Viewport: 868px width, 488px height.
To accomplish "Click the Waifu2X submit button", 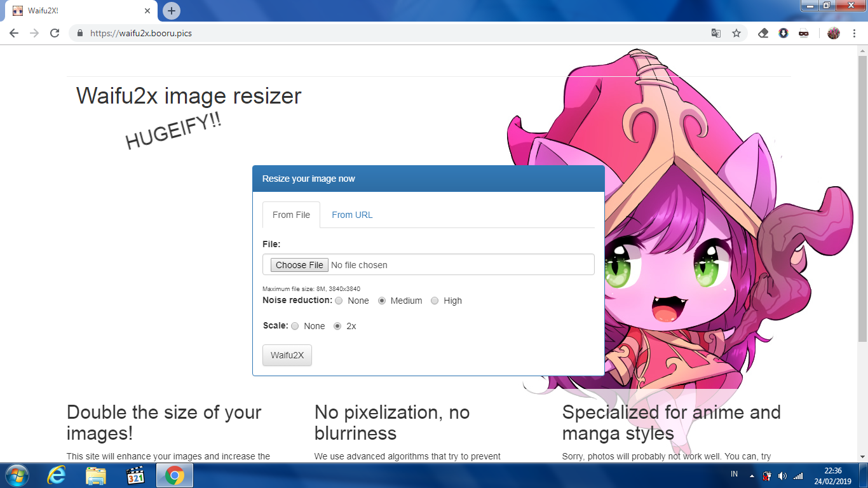I will (x=287, y=355).
